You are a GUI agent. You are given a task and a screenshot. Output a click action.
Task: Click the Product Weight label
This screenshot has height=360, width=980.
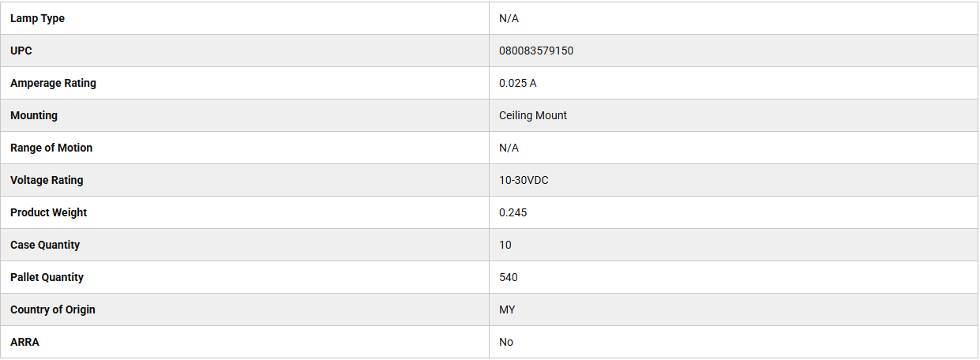[48, 212]
